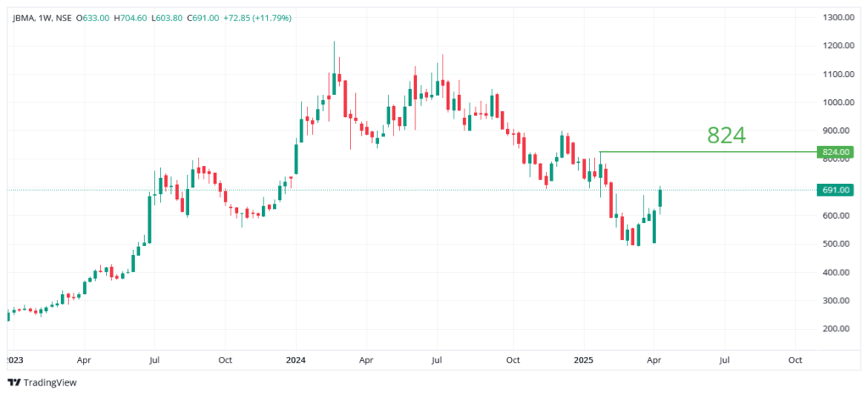This screenshot has height=395, width=868.
Task: Click the latest green weekly candle
Action: coord(661,197)
